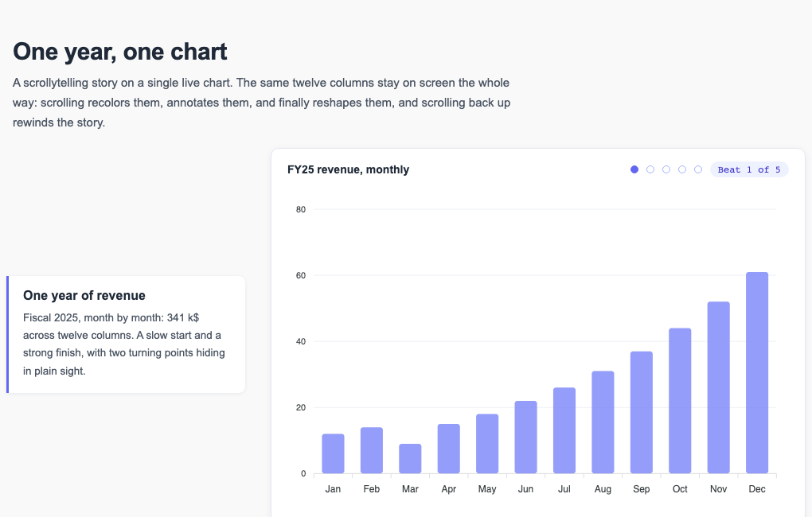Select the fourth beat indicator dot
812x517 pixels.
click(682, 169)
